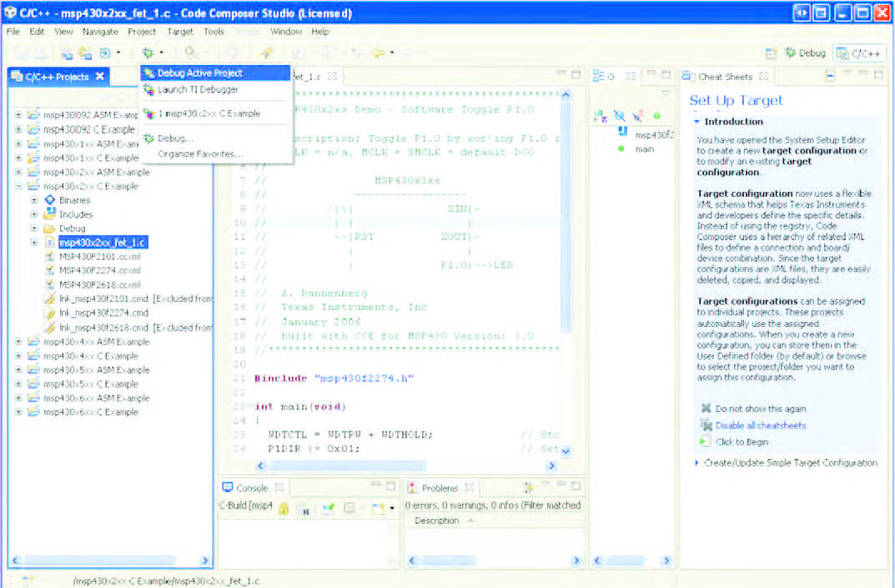The height and width of the screenshot is (588, 895).
Task: Click the Open Perspective icon
Action: coord(772,53)
